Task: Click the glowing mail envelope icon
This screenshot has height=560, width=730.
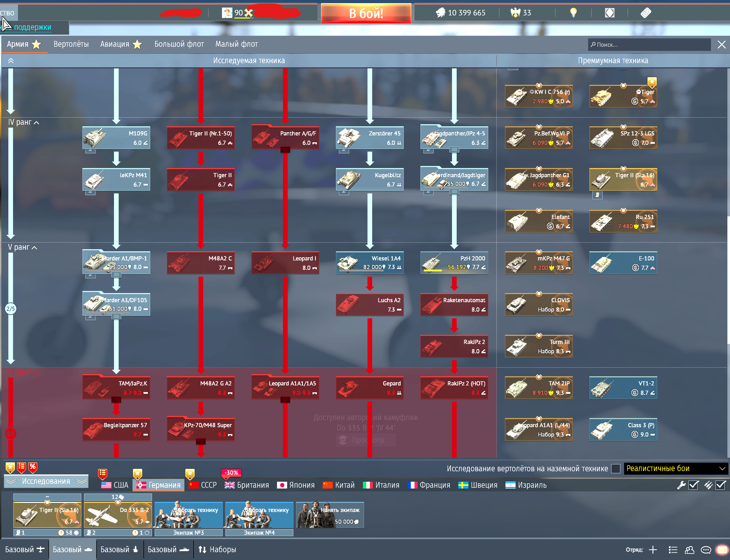Action: click(722, 550)
